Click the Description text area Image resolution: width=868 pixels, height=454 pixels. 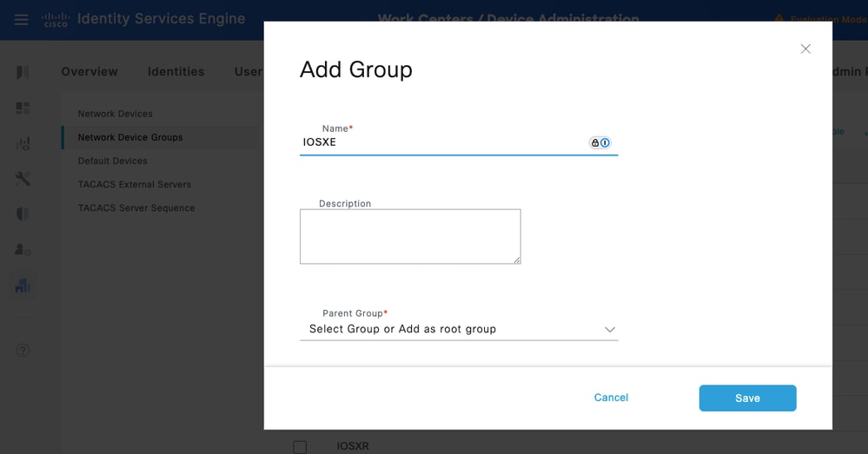[x=410, y=237]
